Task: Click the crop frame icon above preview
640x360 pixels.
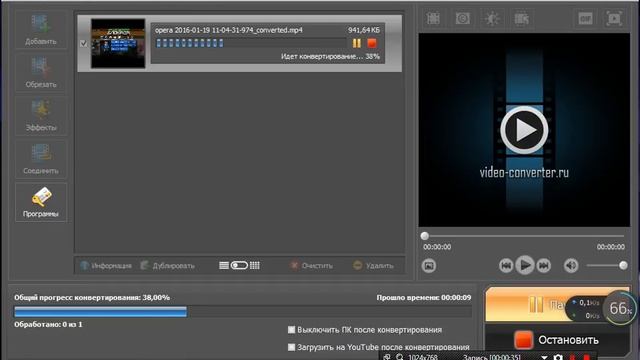Action: click(433, 18)
